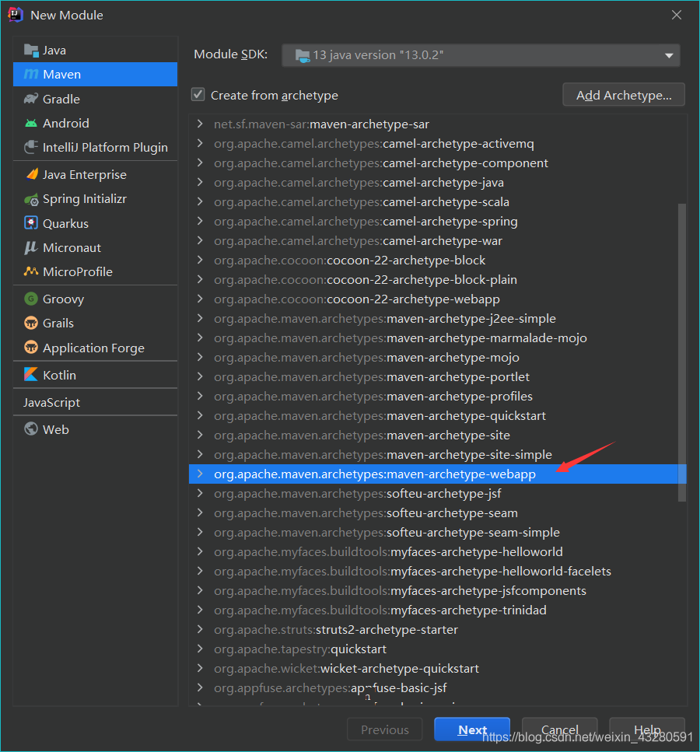Open the Module SDK dropdown arrow
Viewport: 700px width, 752px height.
[669, 56]
